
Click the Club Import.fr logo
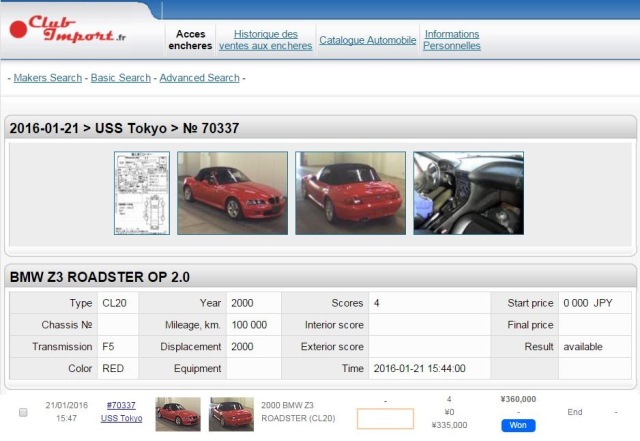(68, 28)
